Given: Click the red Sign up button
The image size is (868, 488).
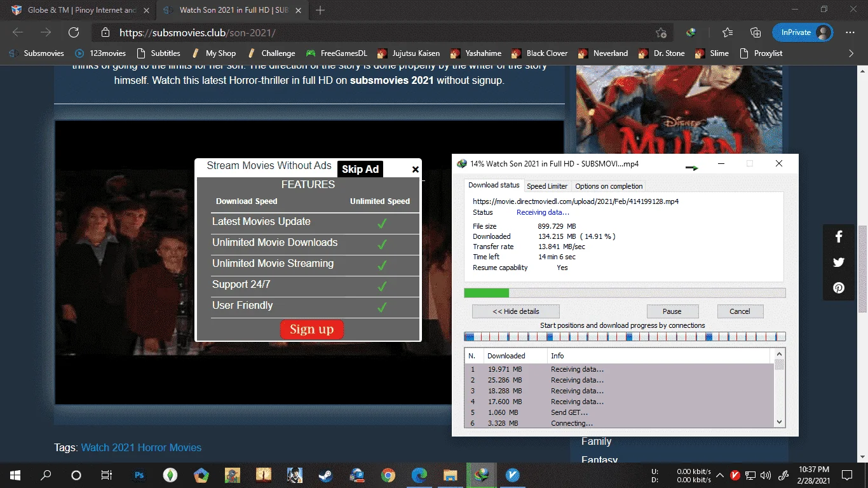Looking at the screenshot, I should point(311,329).
